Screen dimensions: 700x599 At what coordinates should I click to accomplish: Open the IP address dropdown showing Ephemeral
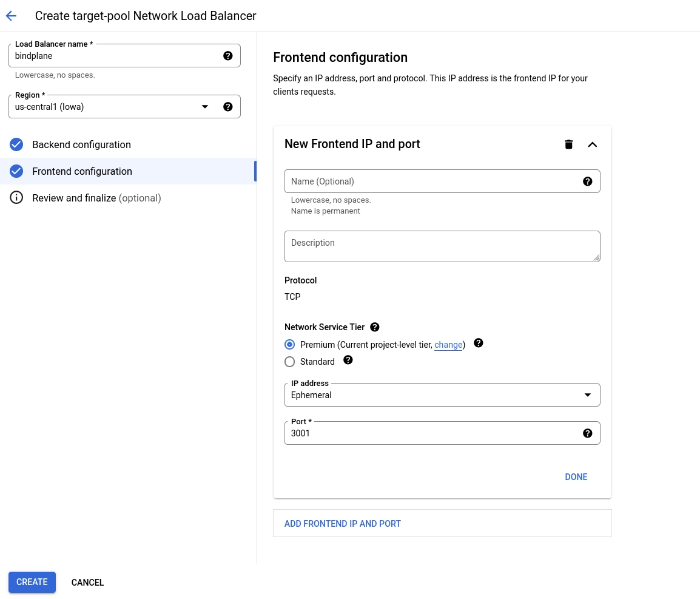click(587, 394)
